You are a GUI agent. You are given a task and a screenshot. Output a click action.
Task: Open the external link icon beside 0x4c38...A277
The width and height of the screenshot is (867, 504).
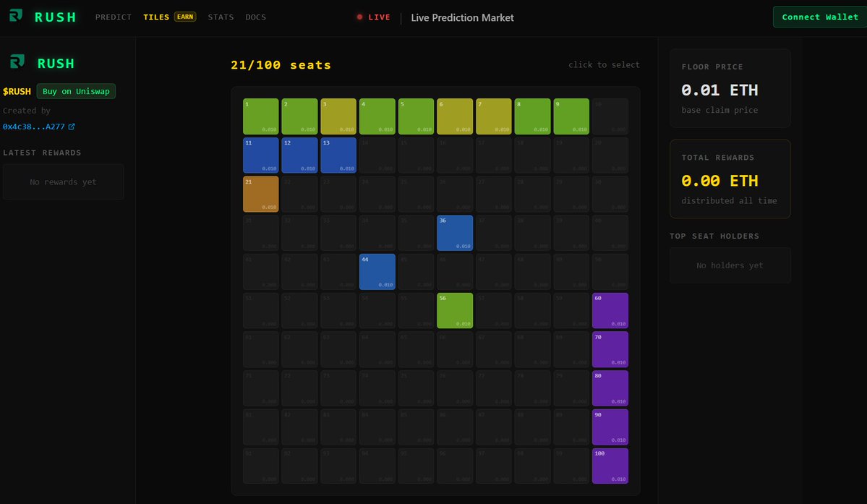point(72,127)
